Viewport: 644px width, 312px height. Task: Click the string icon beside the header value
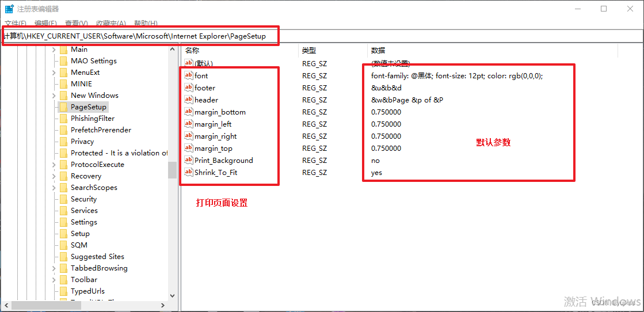[189, 100]
